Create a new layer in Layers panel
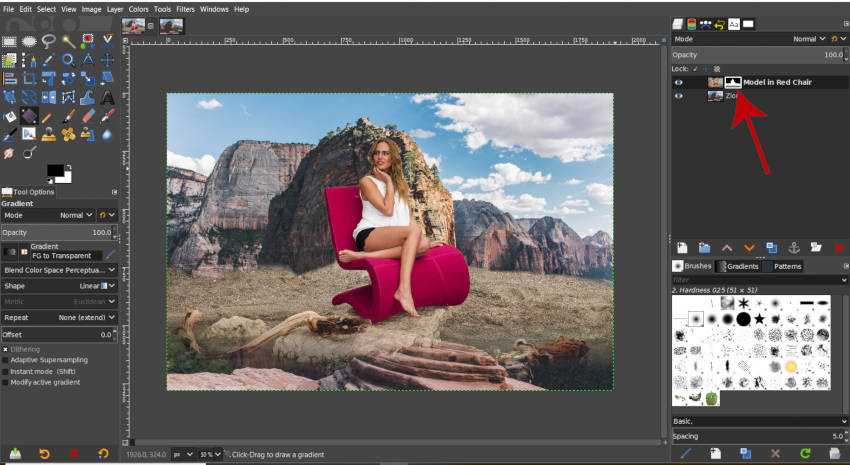 [682, 247]
